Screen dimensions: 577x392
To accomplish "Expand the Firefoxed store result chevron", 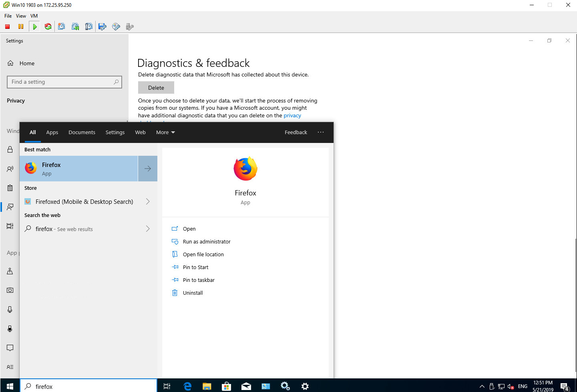I will coord(148,201).
